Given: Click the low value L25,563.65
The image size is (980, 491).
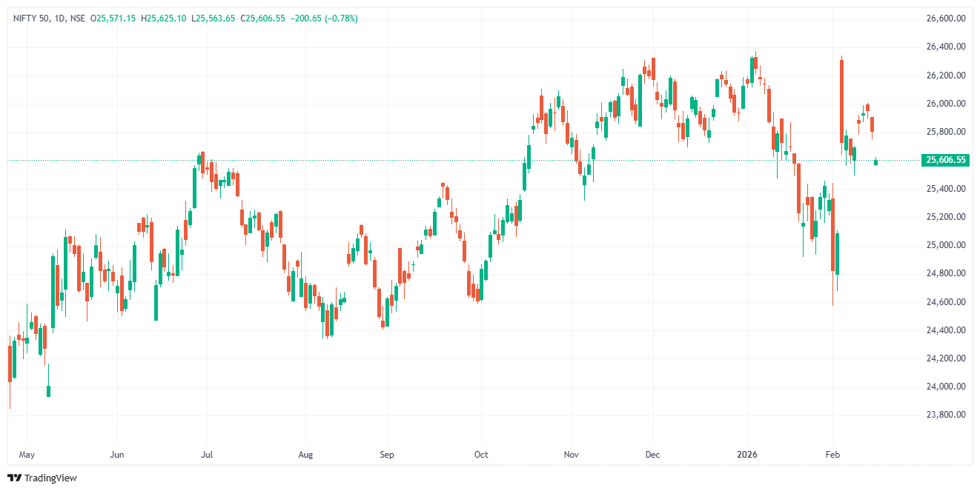Looking at the screenshot, I should point(213,18).
